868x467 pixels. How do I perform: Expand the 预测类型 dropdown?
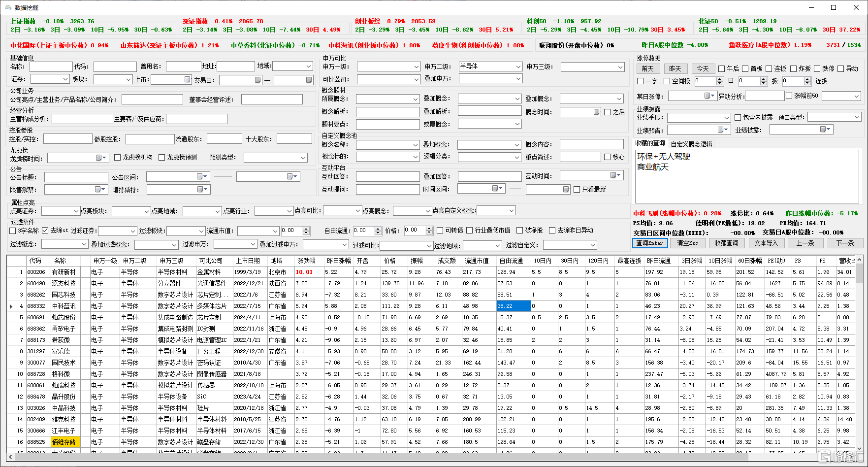coord(303,158)
